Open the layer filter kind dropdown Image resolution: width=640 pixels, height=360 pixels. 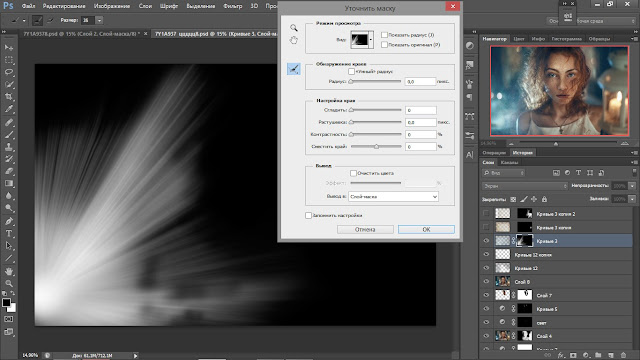504,173
